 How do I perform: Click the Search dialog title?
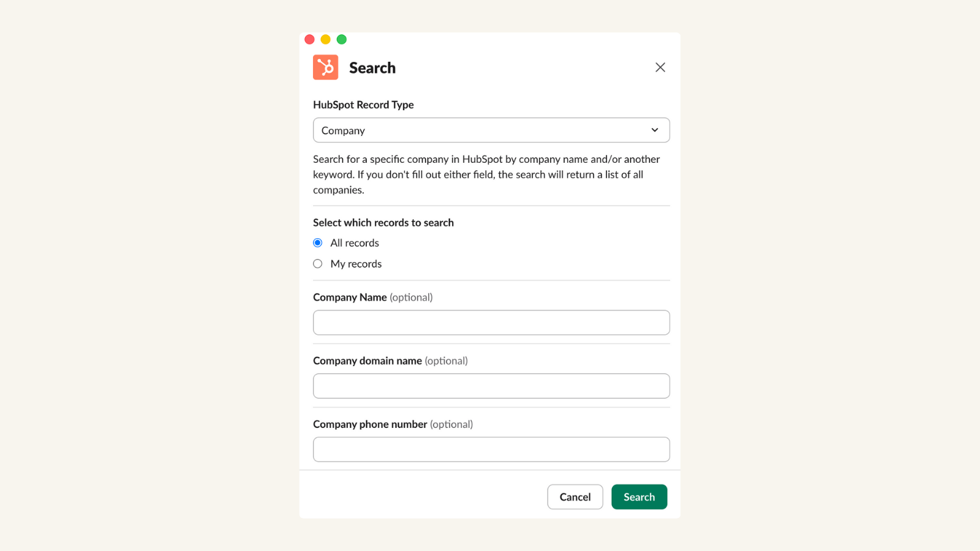[x=372, y=67]
